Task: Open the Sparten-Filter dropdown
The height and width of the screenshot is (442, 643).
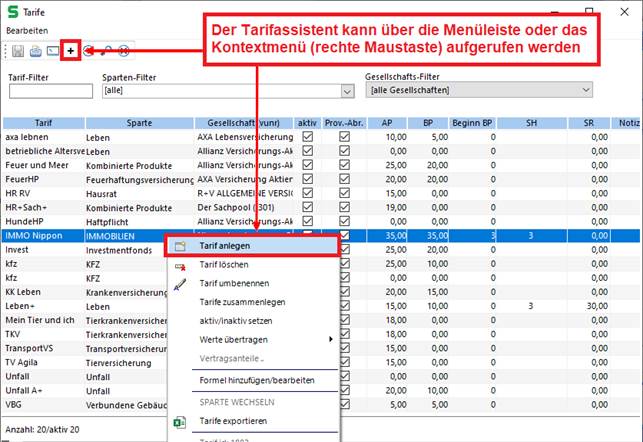Action: click(347, 91)
